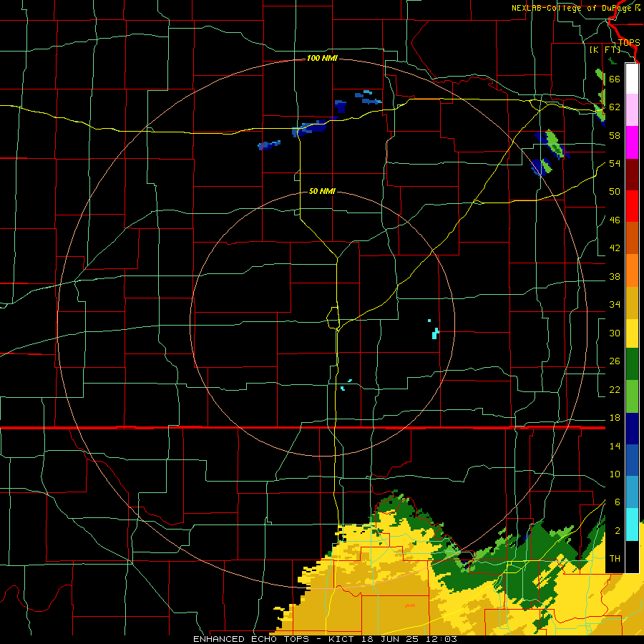Viewport: 644px width, 644px height.
Task: Click the "50 NMI" range ring label
Action: click(322, 191)
